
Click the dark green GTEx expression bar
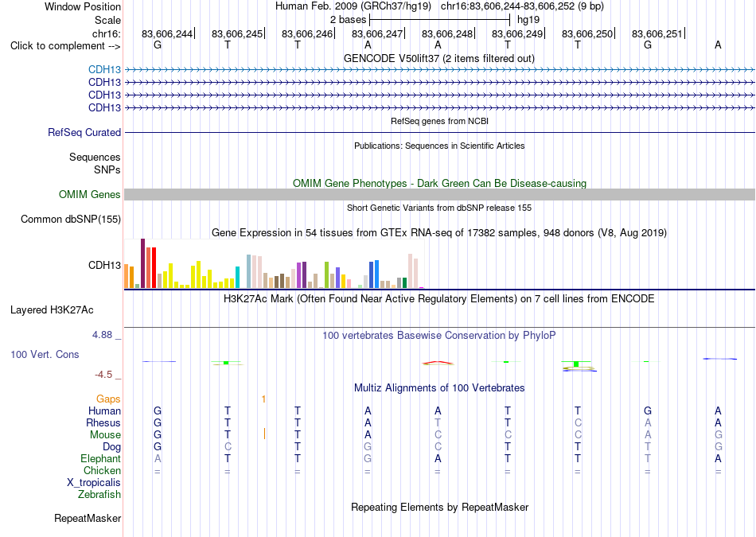[x=404, y=283]
